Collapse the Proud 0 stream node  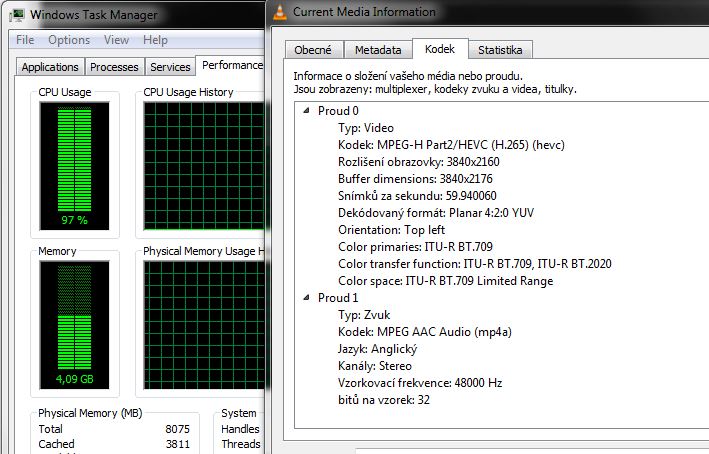click(307, 110)
